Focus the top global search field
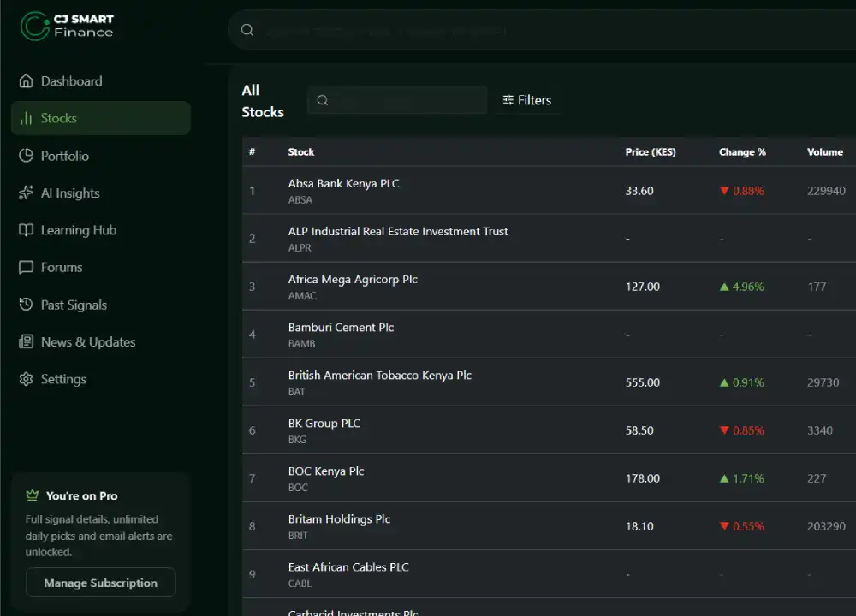Screen dimensions: 856x616 pos(542,30)
